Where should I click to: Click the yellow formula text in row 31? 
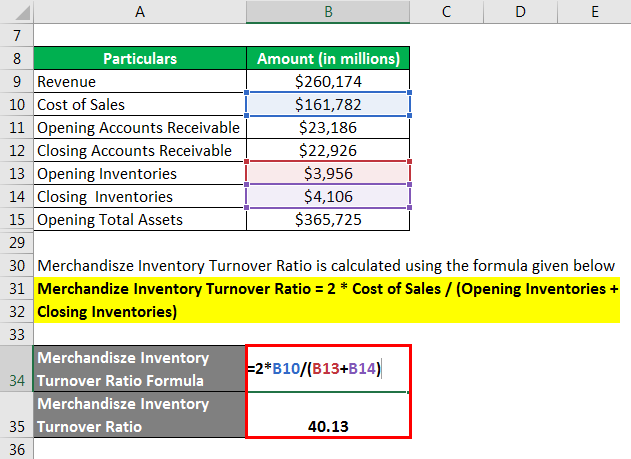click(x=328, y=288)
